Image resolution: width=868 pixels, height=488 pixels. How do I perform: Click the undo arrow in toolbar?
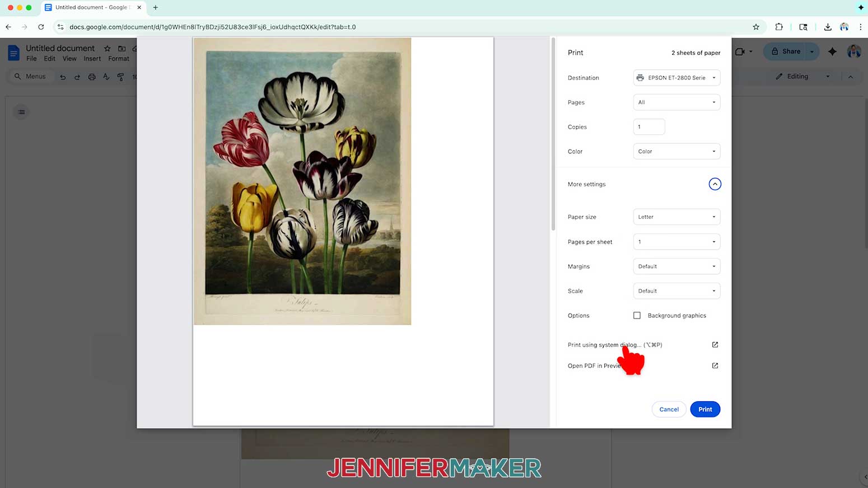point(63,77)
